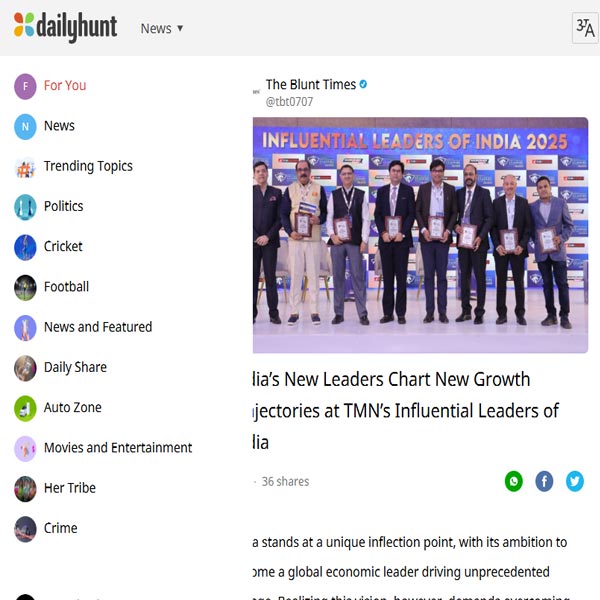Image resolution: width=600 pixels, height=600 pixels.
Task: Click the Politics category icon
Action: click(x=25, y=207)
